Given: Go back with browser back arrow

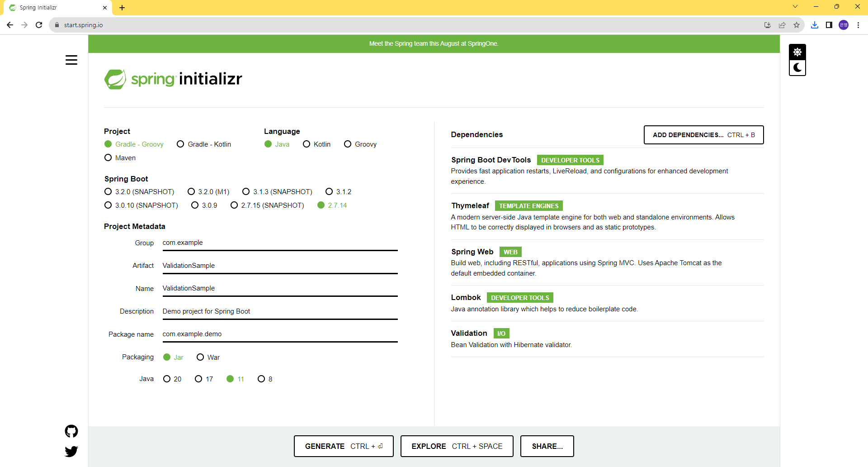Looking at the screenshot, I should point(10,25).
